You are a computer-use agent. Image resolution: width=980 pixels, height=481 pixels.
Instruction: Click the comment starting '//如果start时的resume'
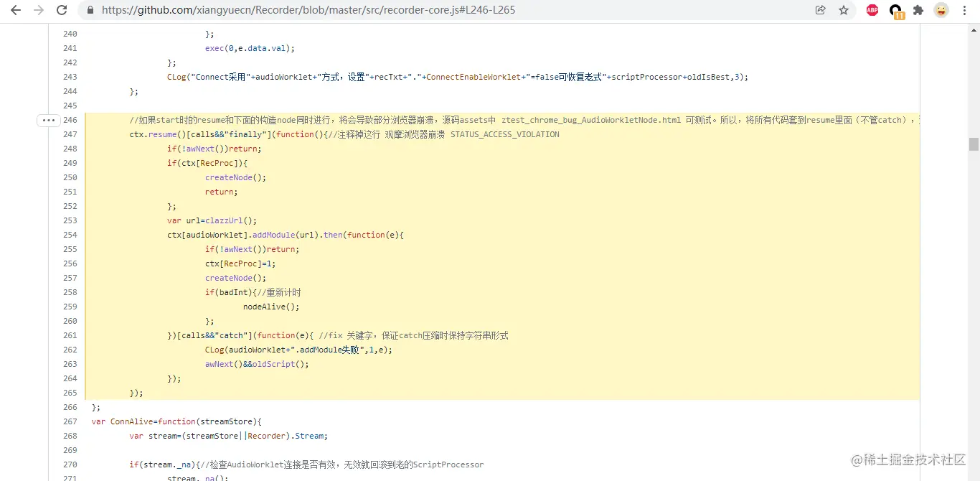tap(524, 120)
